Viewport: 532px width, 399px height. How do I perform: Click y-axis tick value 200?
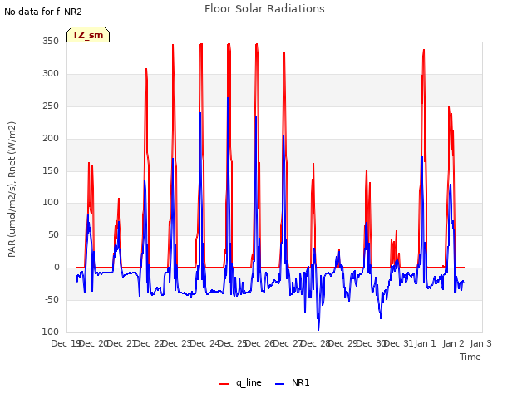[x=51, y=139]
